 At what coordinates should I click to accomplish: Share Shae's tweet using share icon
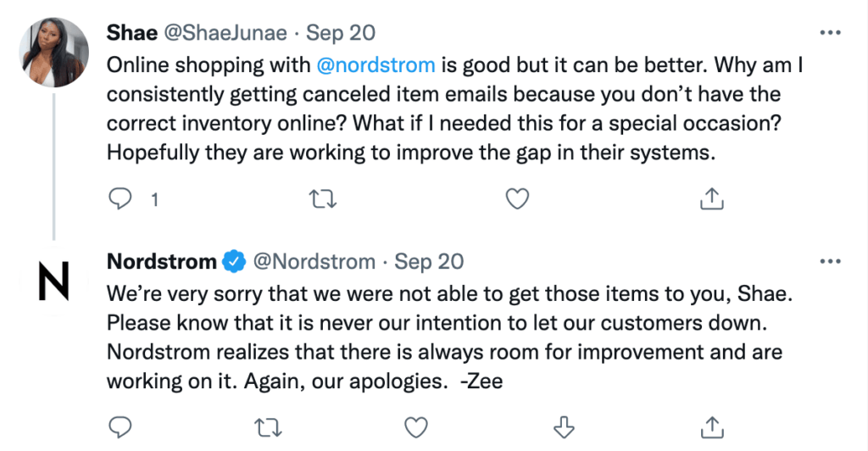pos(712,199)
